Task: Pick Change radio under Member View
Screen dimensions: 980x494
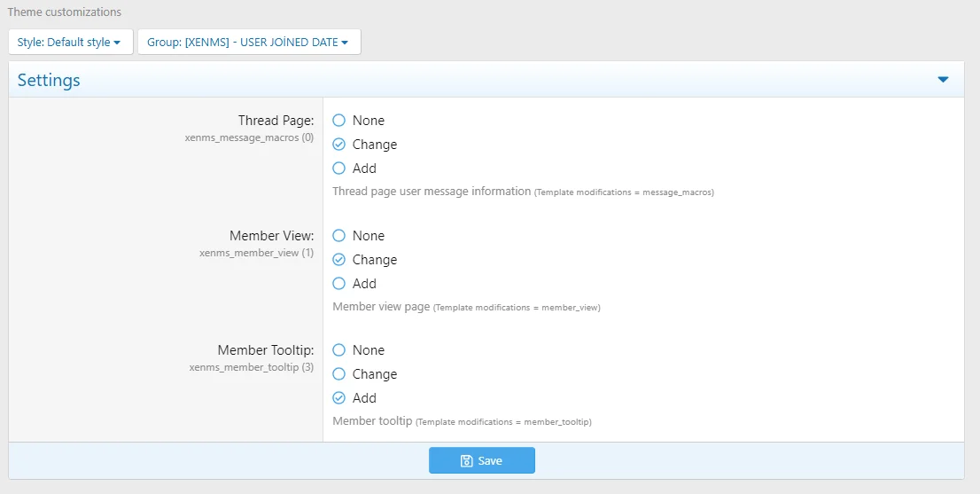Action: (338, 260)
